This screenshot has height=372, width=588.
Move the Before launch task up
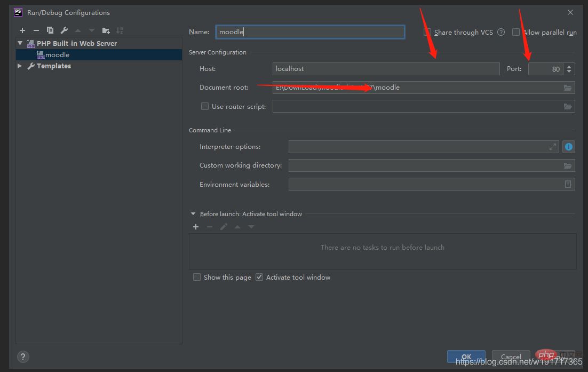[x=237, y=227]
